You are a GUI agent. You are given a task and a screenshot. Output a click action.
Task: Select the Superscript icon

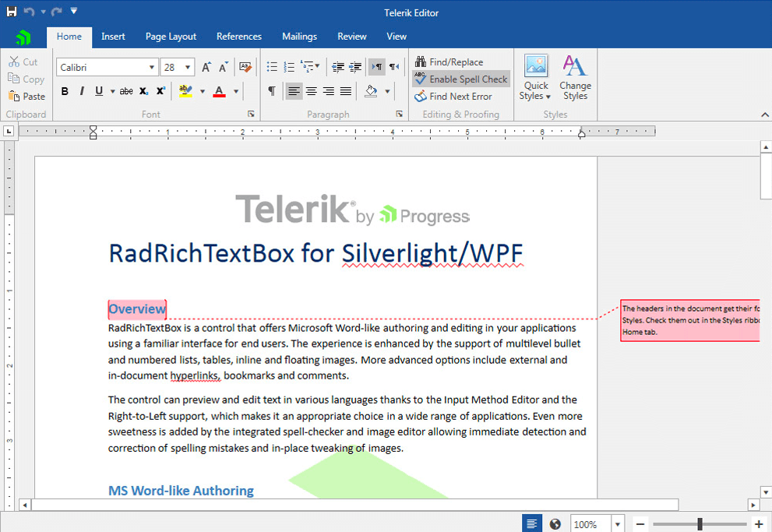pyautogui.click(x=160, y=91)
